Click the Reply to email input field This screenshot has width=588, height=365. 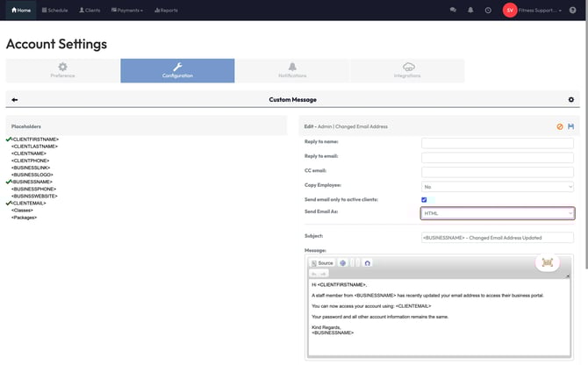(x=498, y=156)
